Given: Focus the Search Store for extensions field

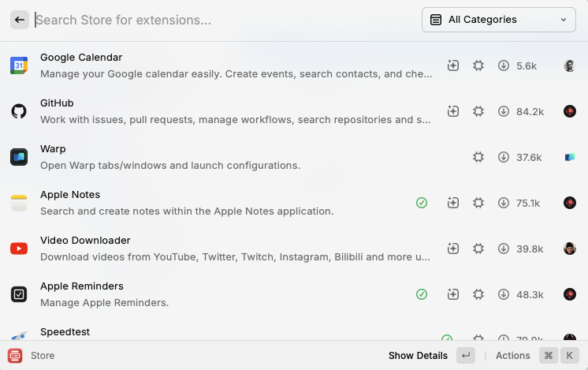Looking at the screenshot, I should (225, 20).
